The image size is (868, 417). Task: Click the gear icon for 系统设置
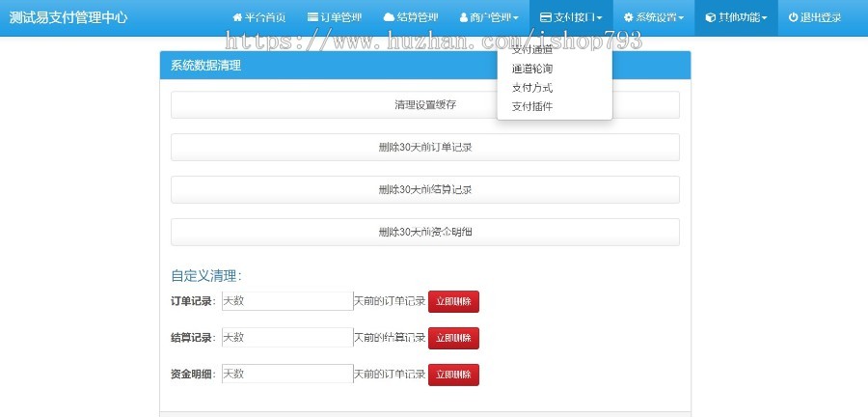point(629,17)
